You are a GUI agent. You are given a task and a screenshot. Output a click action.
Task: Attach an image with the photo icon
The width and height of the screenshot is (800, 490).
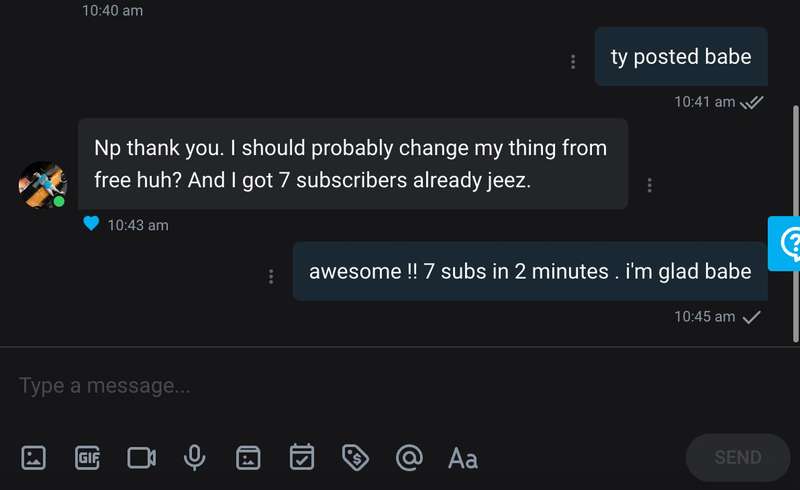(34, 457)
